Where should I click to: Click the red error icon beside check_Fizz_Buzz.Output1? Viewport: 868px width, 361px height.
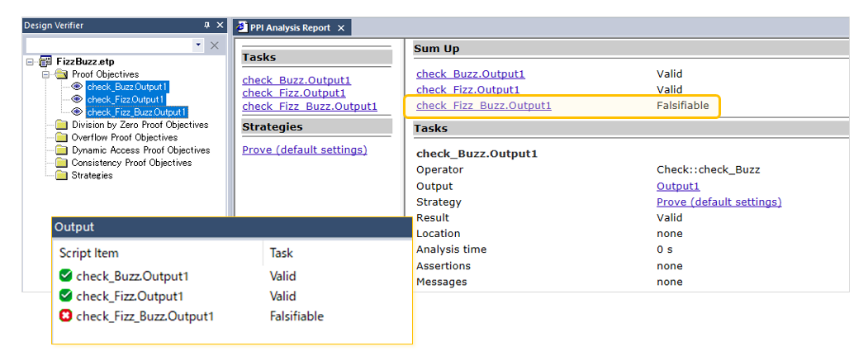[x=66, y=316]
